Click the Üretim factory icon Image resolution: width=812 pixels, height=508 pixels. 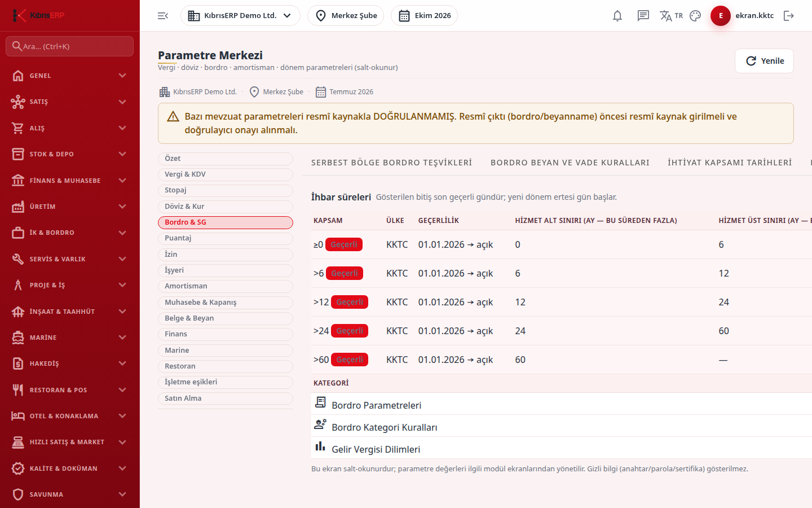18,207
